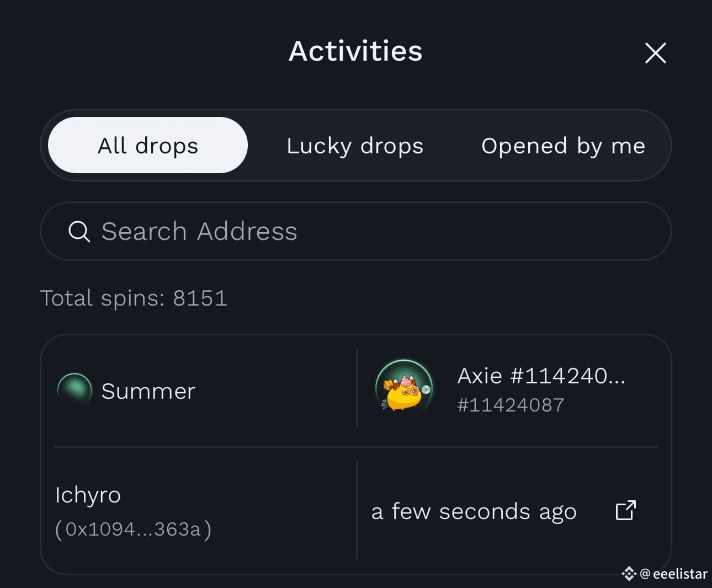Viewport: 712px width, 588px height.
Task: Select the All drops tab
Action: pyautogui.click(x=148, y=145)
